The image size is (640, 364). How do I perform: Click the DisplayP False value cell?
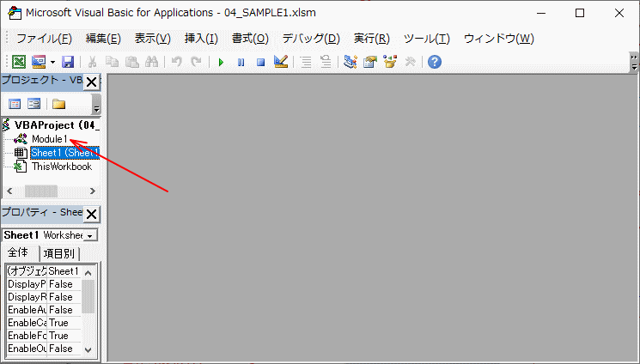click(x=64, y=284)
